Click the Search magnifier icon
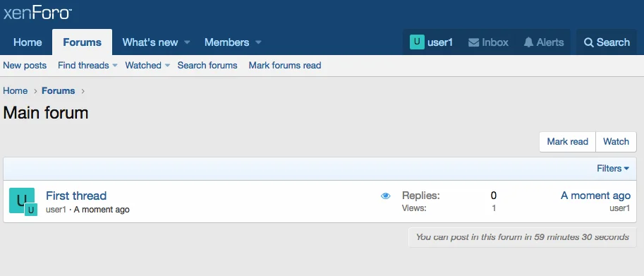644x276 pixels. point(588,42)
